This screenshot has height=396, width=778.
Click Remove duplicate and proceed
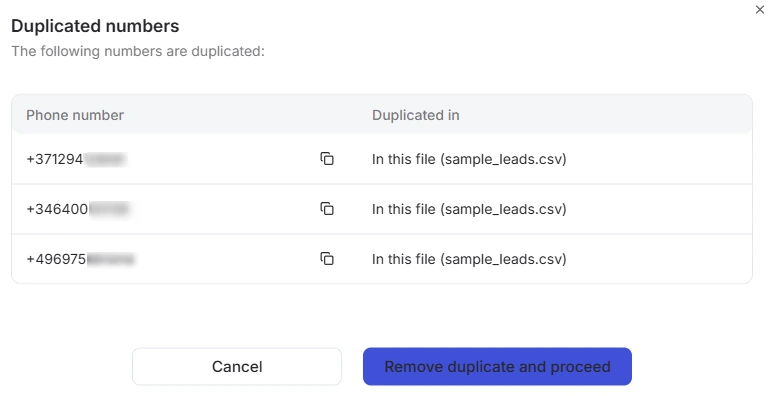tap(497, 367)
